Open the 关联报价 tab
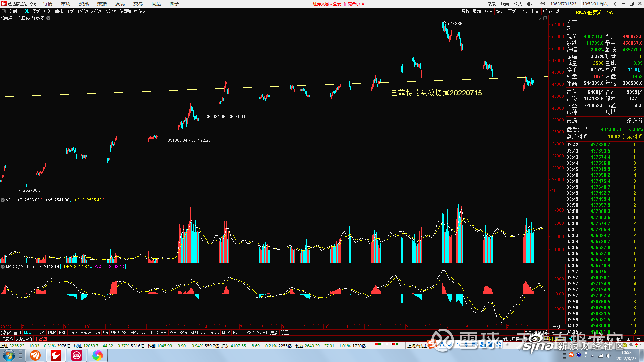Image resolution: width=644 pixels, height=362 pixels. coord(24,339)
